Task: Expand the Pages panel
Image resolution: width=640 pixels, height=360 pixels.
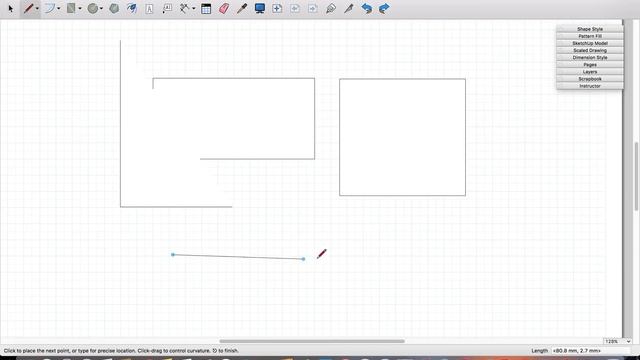Action: click(590, 65)
